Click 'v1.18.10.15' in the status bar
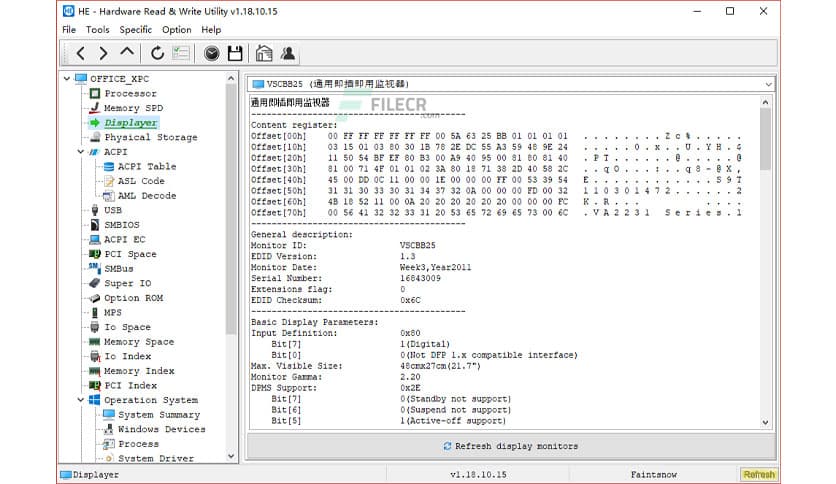Image resolution: width=836 pixels, height=484 pixels. coord(478,474)
